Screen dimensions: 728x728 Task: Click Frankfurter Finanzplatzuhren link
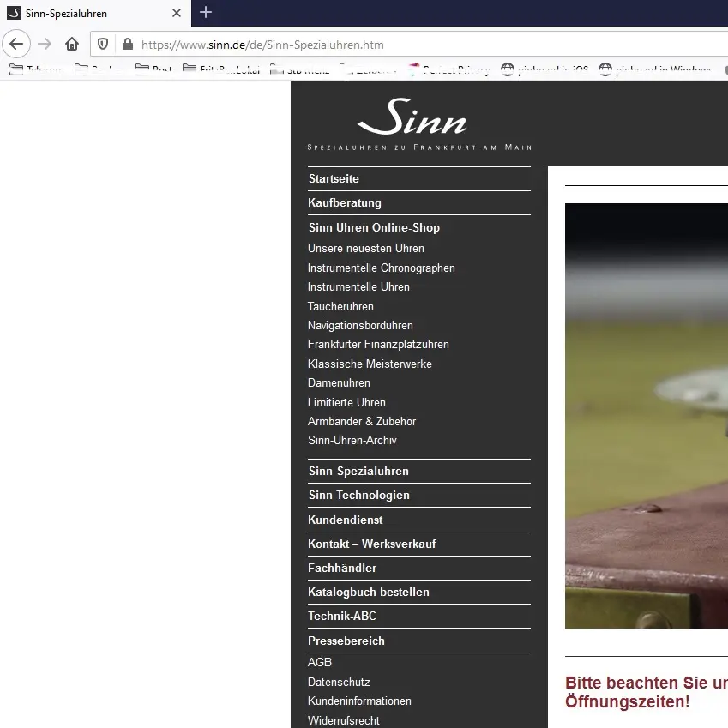coord(378,345)
